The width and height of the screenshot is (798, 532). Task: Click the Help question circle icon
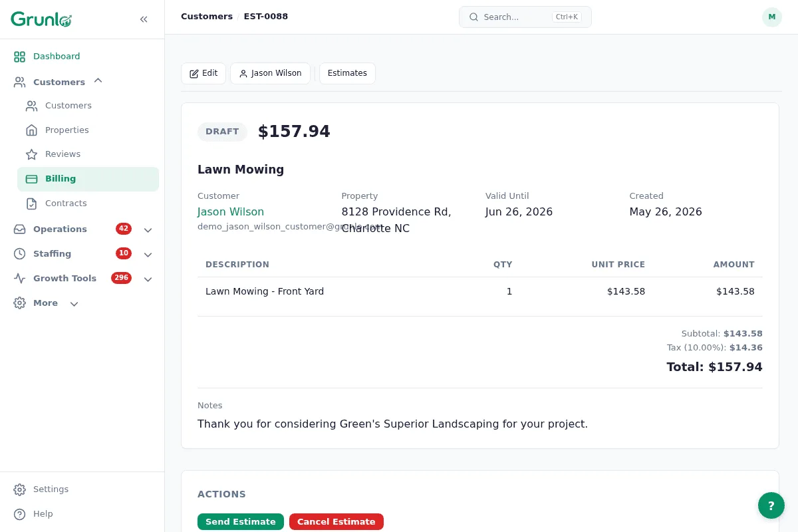click(x=20, y=514)
